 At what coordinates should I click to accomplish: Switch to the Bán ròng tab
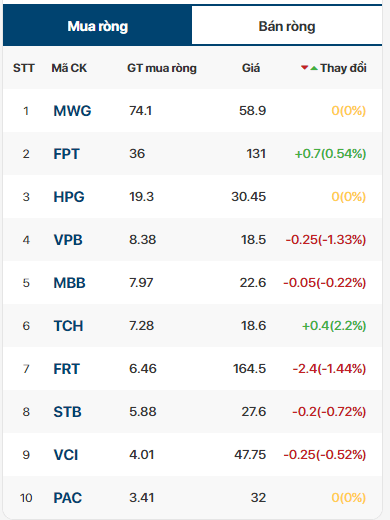287,26
